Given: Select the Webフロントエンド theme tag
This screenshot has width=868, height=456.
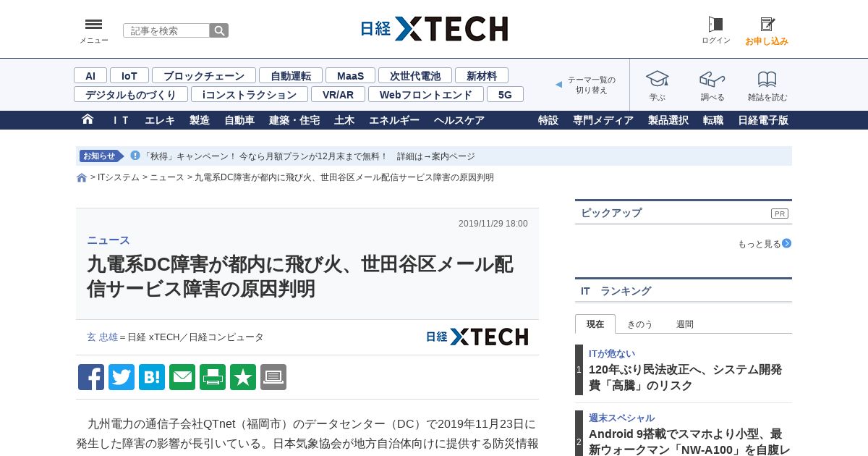Looking at the screenshot, I should tap(426, 94).
